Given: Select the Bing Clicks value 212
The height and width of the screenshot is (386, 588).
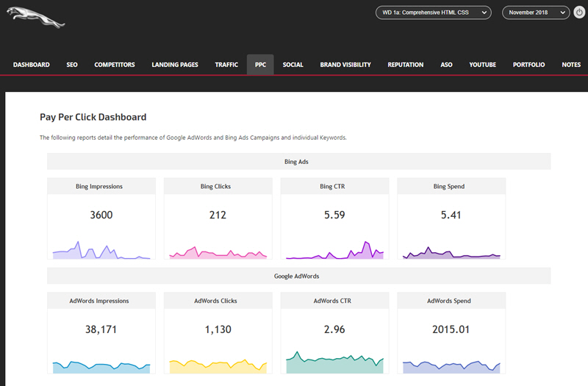Looking at the screenshot, I should (x=218, y=215).
